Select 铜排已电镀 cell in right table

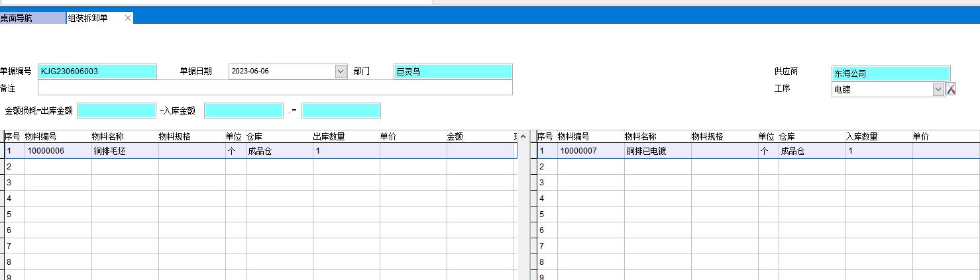point(657,151)
